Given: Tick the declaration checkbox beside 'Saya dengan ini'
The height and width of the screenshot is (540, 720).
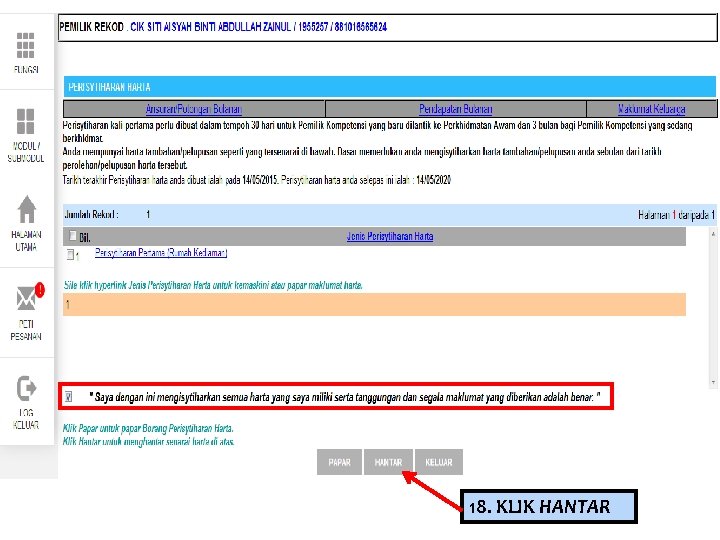Looking at the screenshot, I should click(x=68, y=396).
